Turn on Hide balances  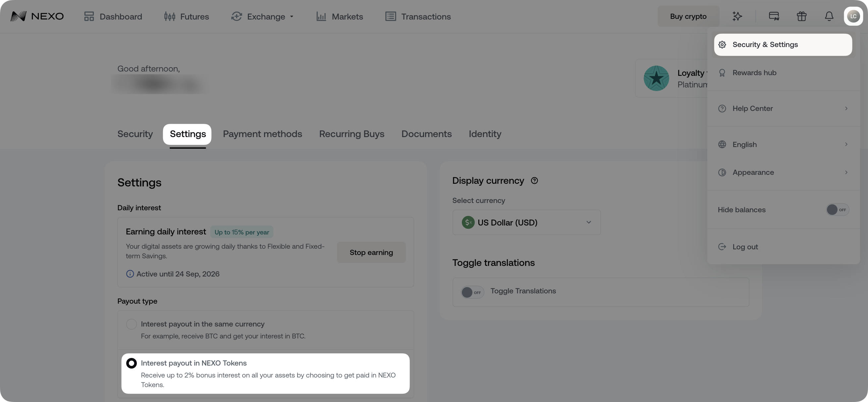coord(838,209)
